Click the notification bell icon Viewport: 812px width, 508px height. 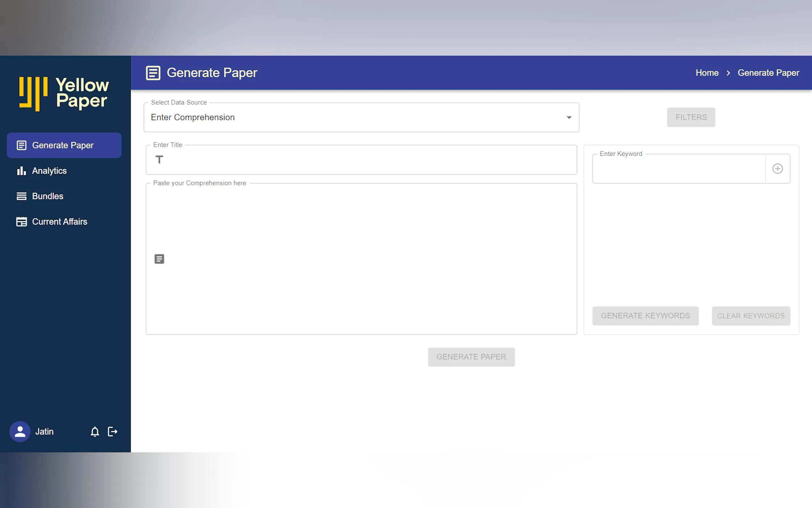click(95, 432)
